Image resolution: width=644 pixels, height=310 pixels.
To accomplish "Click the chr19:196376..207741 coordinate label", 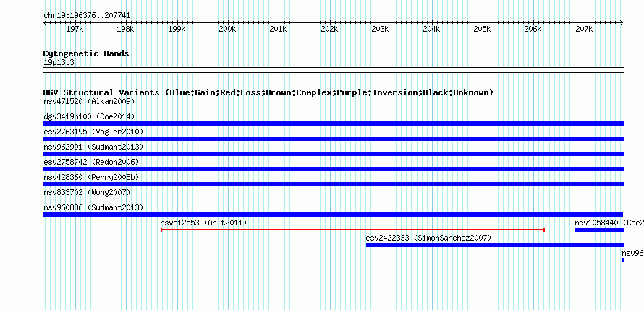I will [x=87, y=16].
